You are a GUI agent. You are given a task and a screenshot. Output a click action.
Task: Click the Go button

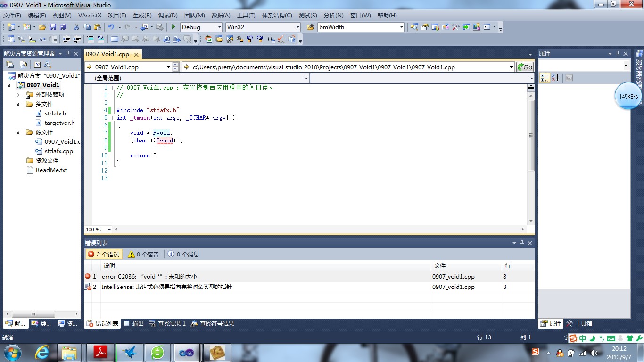coord(525,67)
